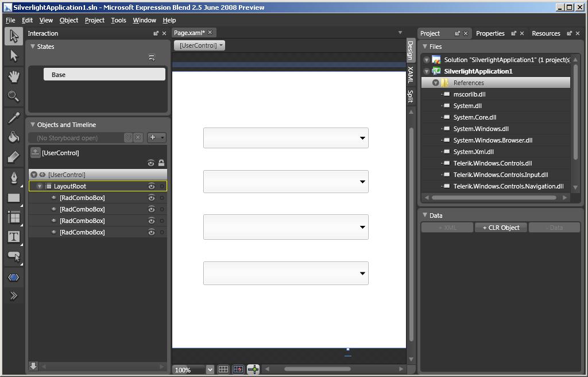Viewport: 588px width, 377px height.
Task: Float the Project panel
Action: point(458,33)
